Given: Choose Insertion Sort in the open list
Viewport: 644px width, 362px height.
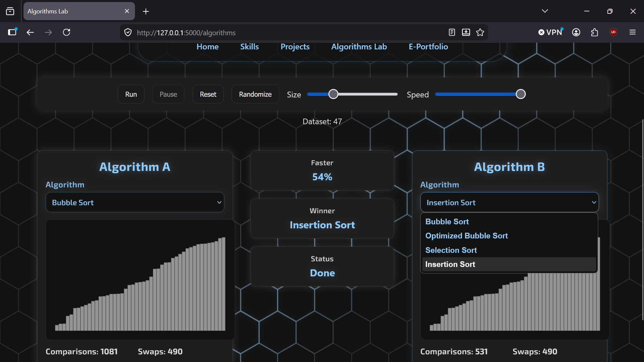Looking at the screenshot, I should click(x=509, y=264).
